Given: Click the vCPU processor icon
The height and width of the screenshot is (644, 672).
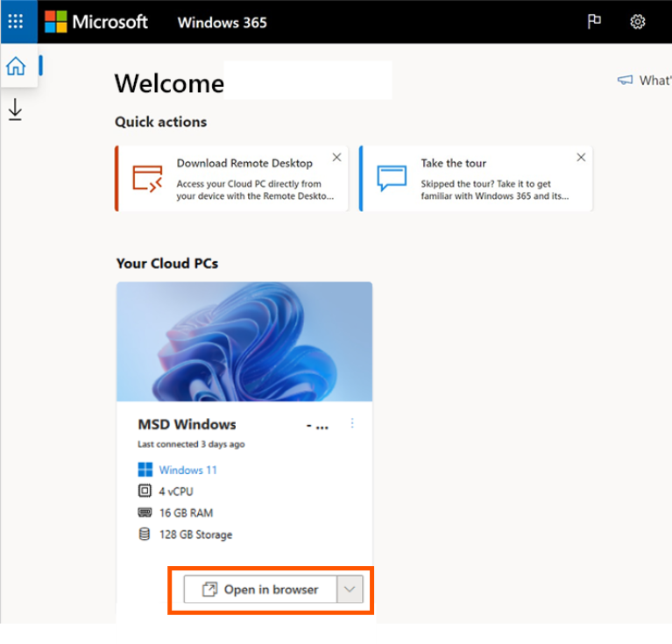Looking at the screenshot, I should tap(145, 491).
